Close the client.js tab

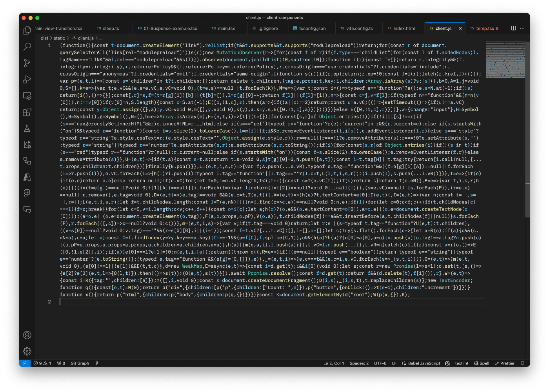click(460, 29)
